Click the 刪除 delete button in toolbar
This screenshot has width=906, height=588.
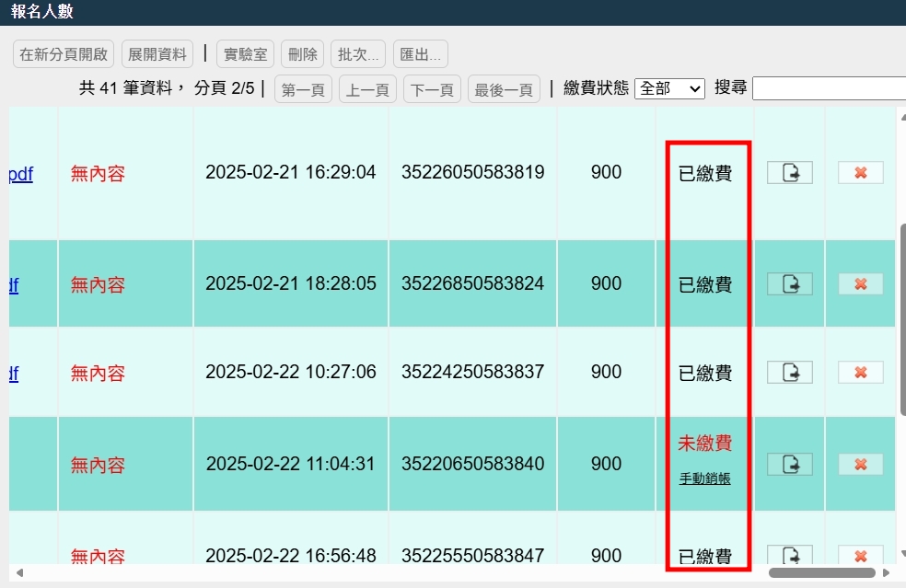(302, 53)
